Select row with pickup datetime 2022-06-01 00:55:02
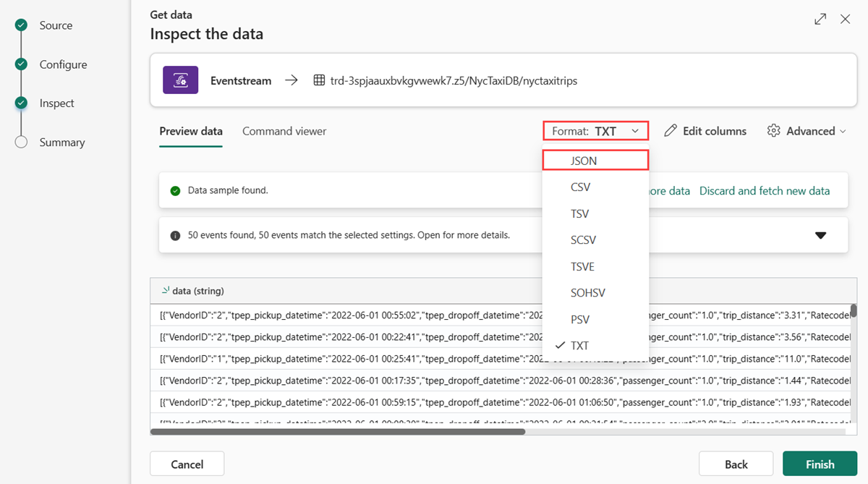Screen dimensions: 868x484 pyautogui.click(x=500, y=315)
